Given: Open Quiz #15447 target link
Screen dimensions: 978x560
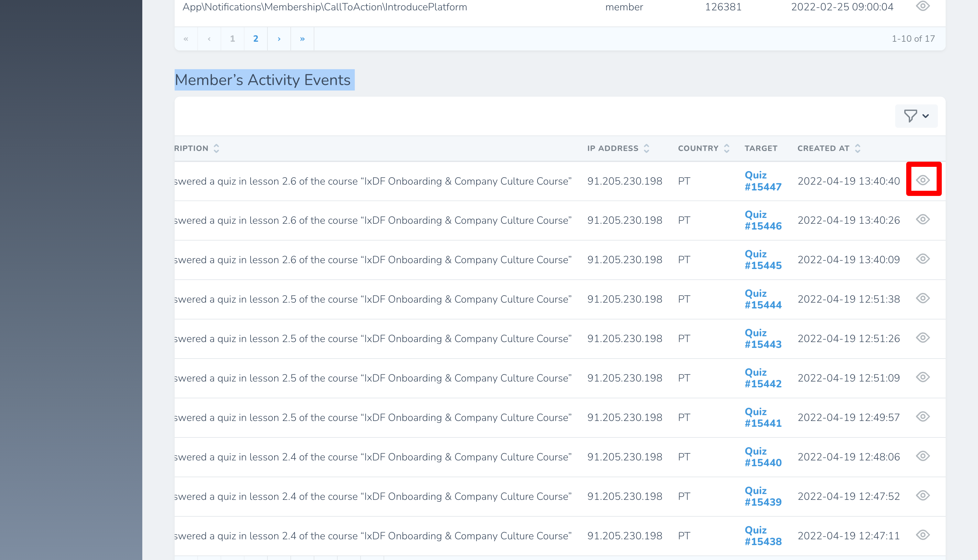Looking at the screenshot, I should pos(763,181).
